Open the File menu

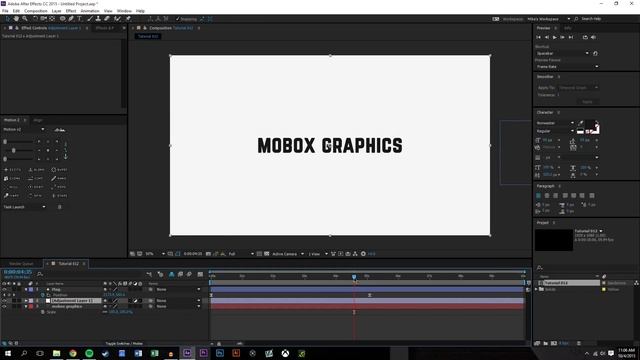tap(5, 11)
